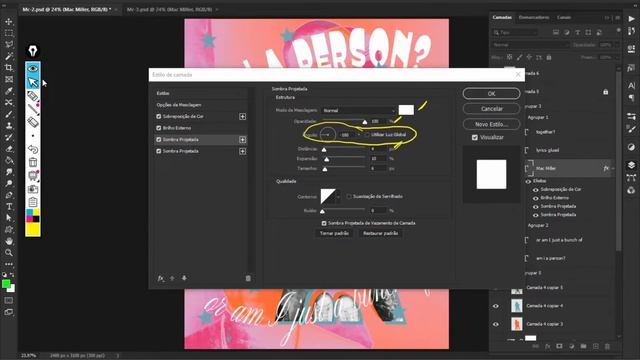Move selected effect down with the arrow icon
Image resolution: width=640 pixels, height=360 pixels.
click(184, 278)
